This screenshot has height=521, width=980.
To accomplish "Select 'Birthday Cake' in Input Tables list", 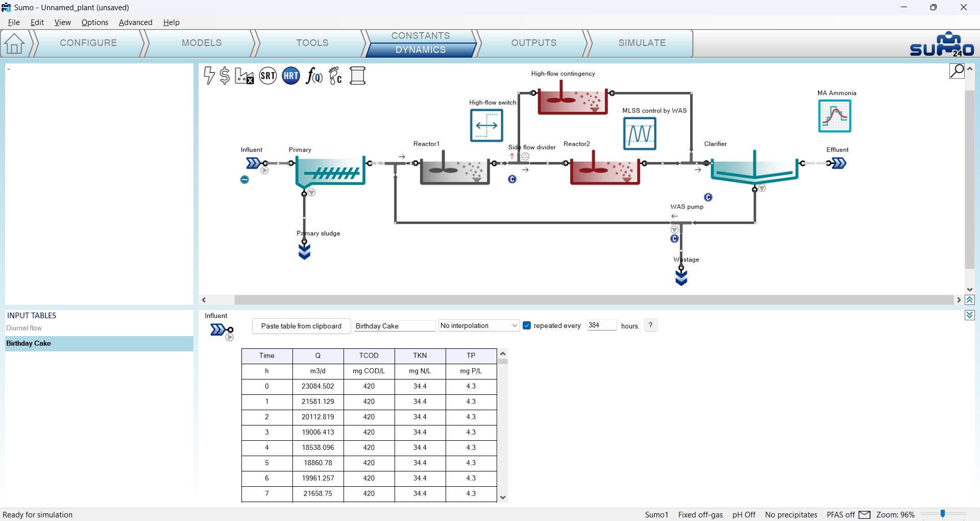I will click(x=99, y=343).
